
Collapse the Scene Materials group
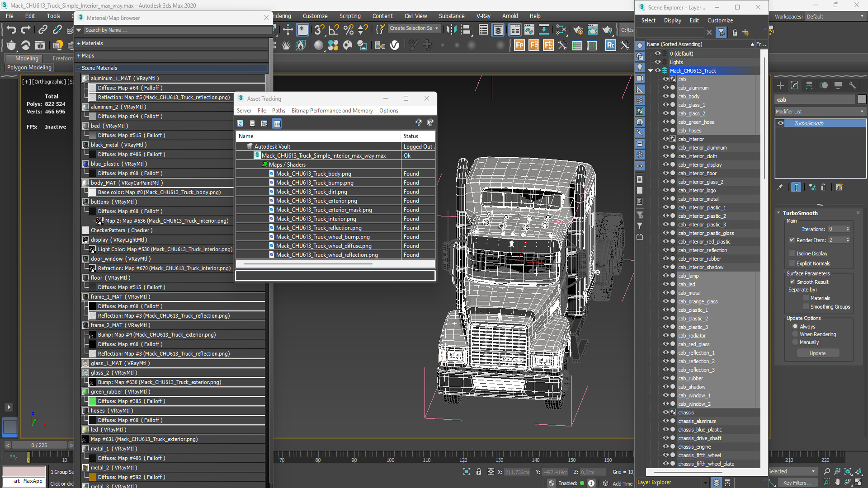79,68
